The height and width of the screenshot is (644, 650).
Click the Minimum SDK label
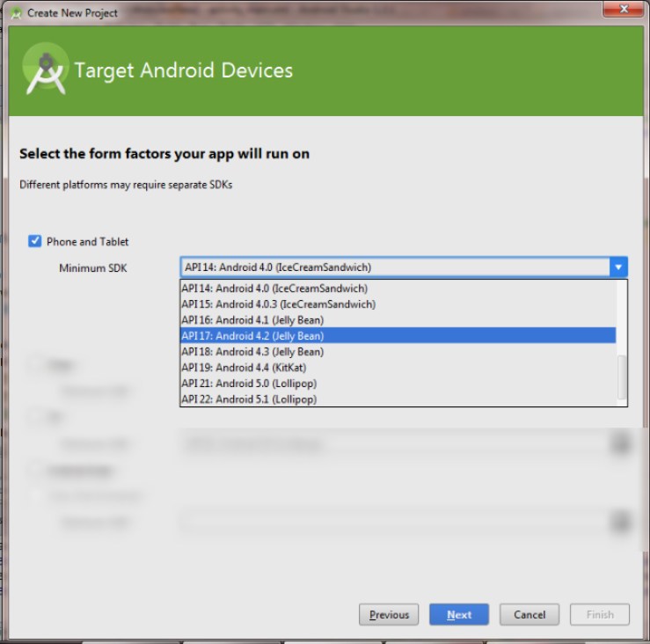point(93,267)
